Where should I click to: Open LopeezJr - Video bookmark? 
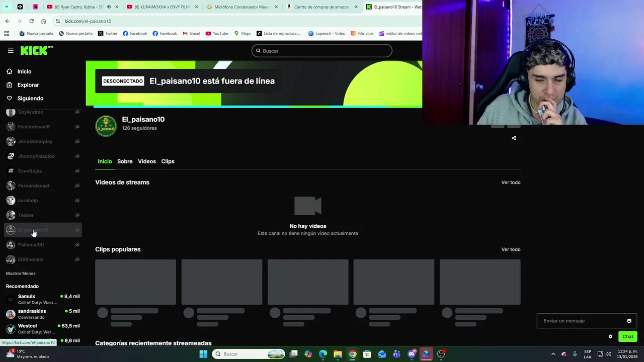[327, 34]
